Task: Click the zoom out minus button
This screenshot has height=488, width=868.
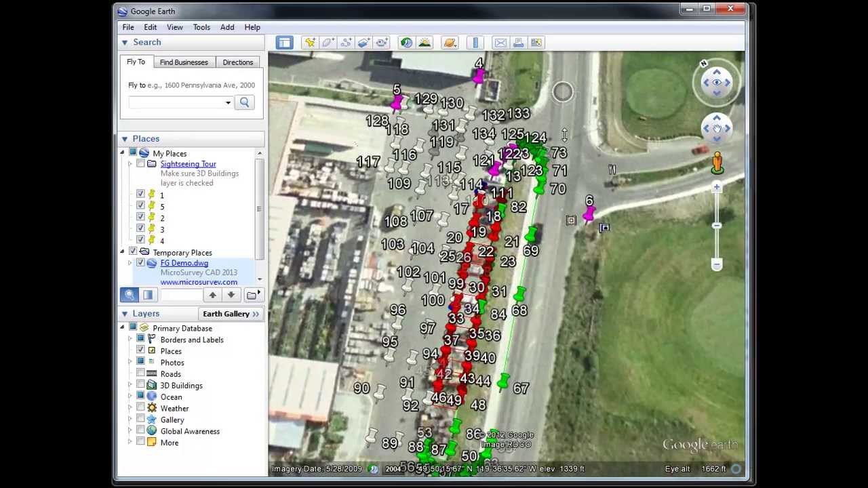Action: click(x=717, y=264)
